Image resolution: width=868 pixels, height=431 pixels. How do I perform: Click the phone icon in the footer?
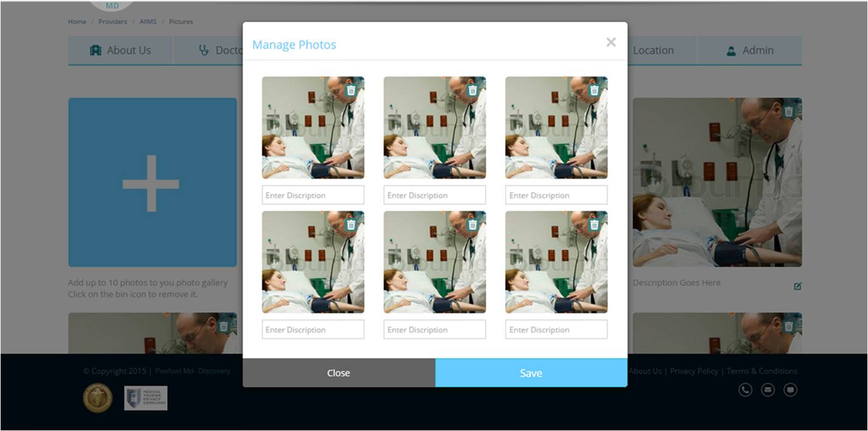pyautogui.click(x=746, y=390)
